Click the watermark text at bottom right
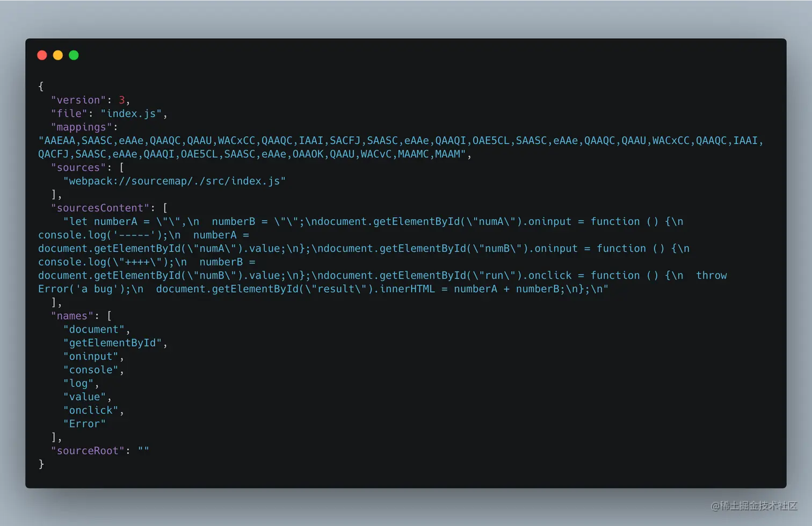 tap(754, 506)
